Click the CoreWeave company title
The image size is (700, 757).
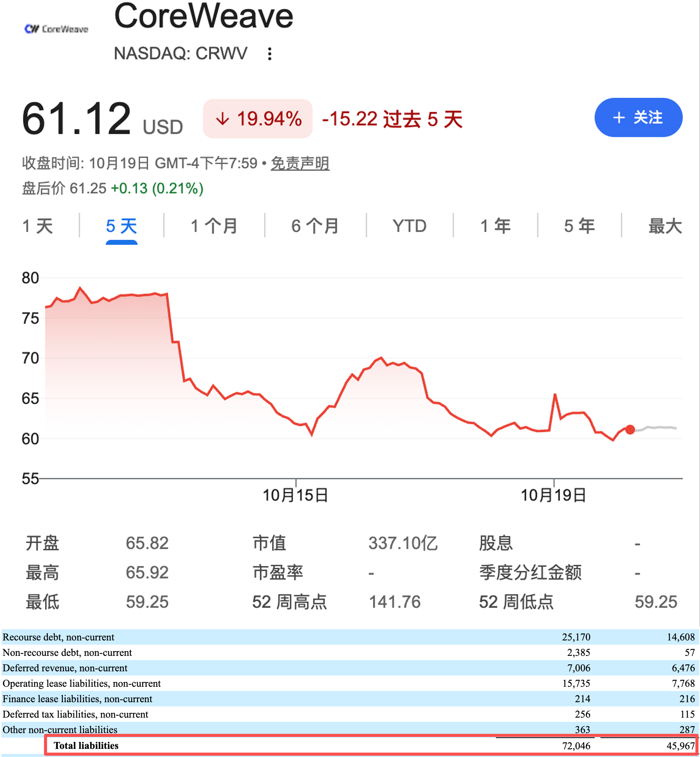(204, 16)
